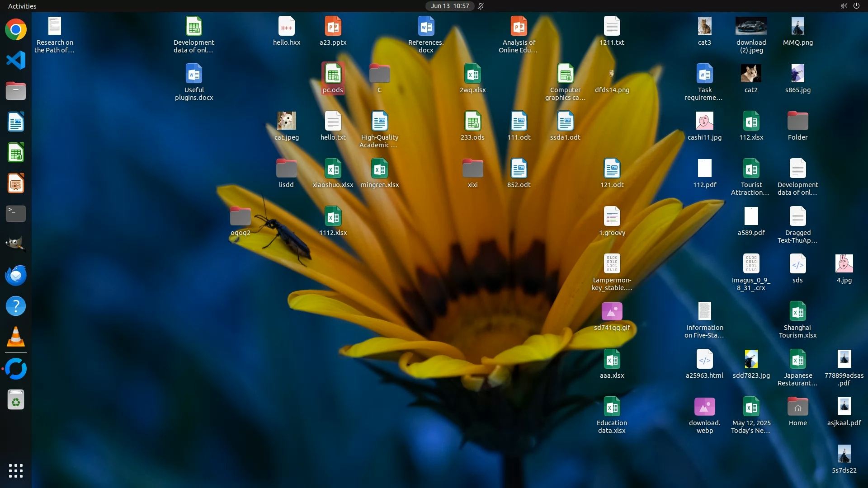The width and height of the screenshot is (868, 488).
Task: Launch Visual Studio Code from dock
Action: tap(16, 60)
